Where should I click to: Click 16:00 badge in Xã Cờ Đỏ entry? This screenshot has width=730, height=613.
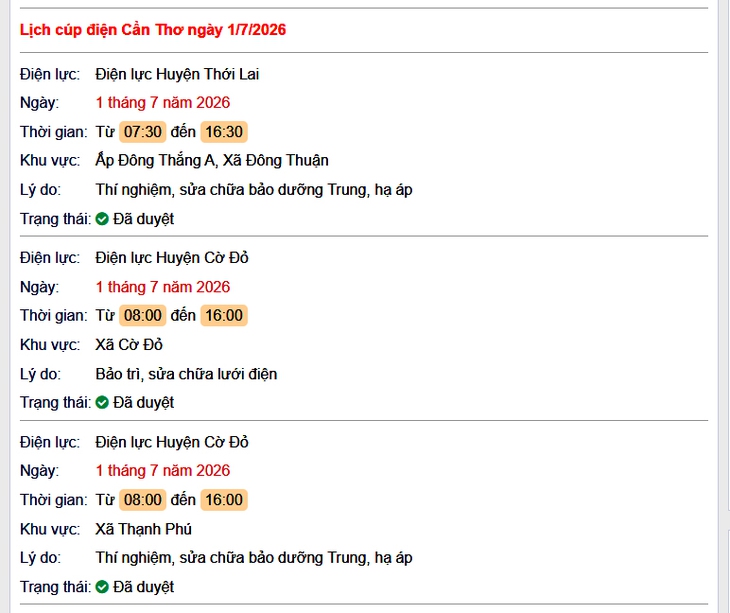click(x=224, y=316)
